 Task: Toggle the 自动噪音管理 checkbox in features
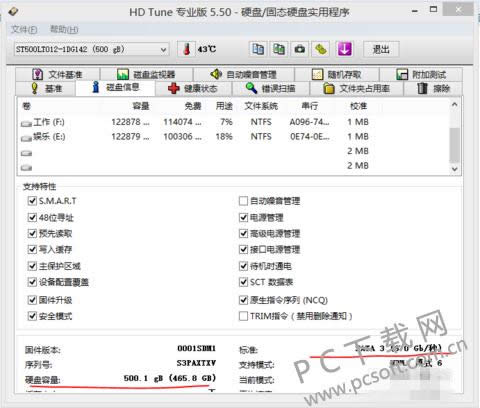(x=243, y=201)
